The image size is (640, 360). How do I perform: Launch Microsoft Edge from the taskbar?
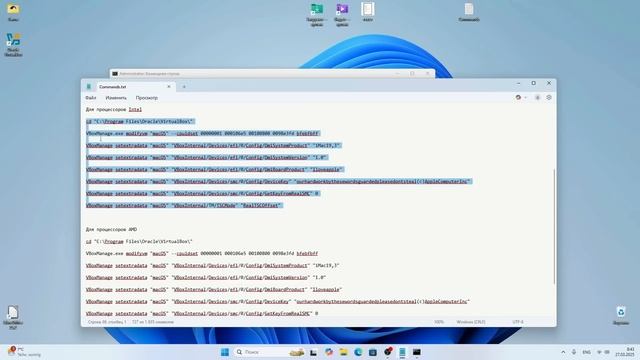click(358, 352)
